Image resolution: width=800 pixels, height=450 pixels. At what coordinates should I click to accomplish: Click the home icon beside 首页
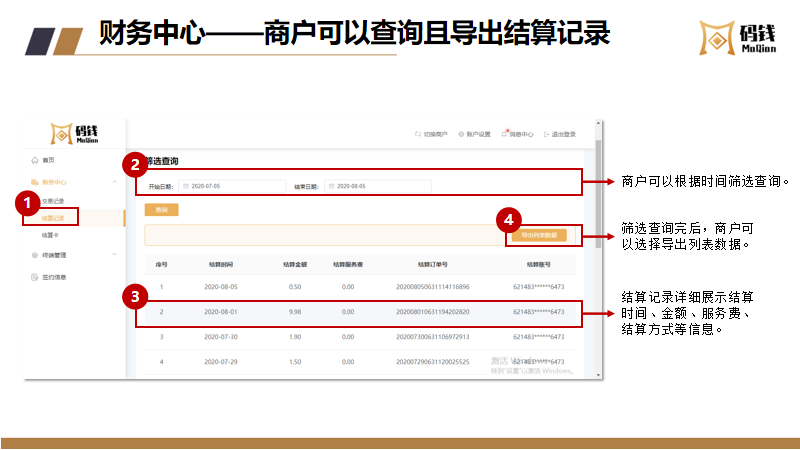[34, 161]
